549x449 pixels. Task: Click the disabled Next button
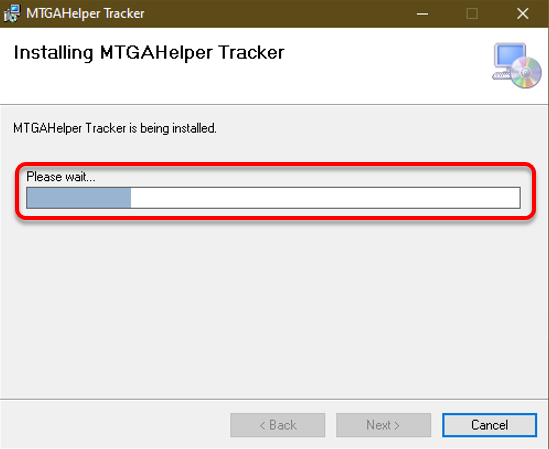(383, 425)
